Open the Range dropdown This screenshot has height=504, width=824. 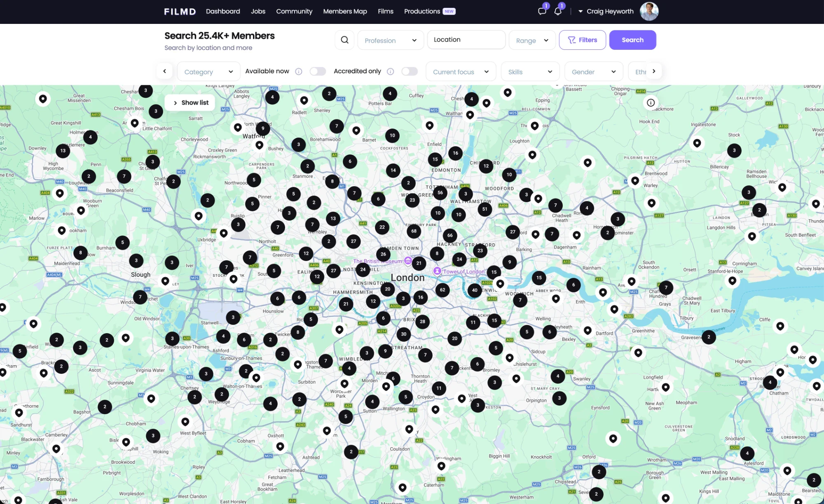pyautogui.click(x=532, y=40)
